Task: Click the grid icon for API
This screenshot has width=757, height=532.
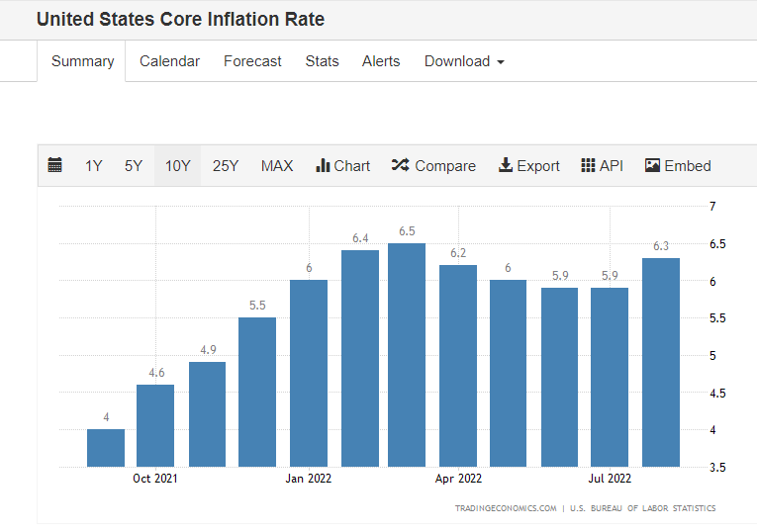Action: 588,165
